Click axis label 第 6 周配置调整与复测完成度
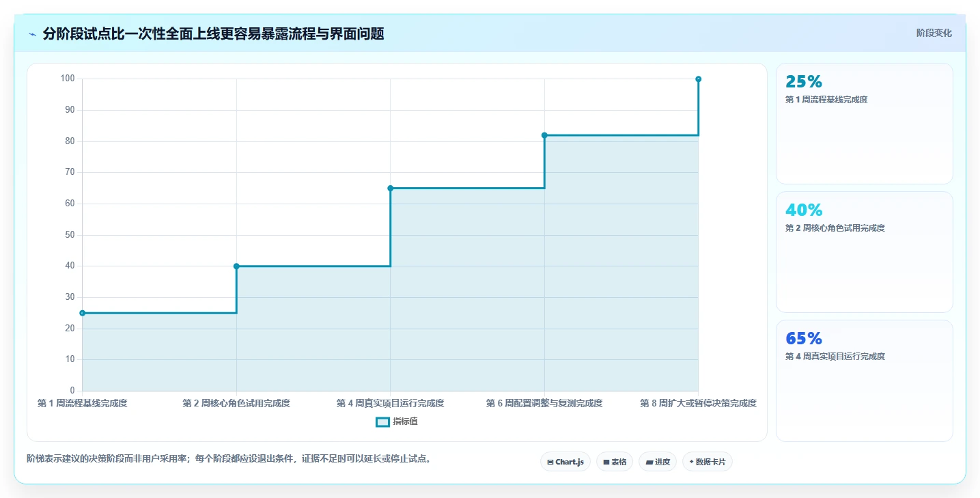This screenshot has height=498, width=980. pyautogui.click(x=544, y=404)
